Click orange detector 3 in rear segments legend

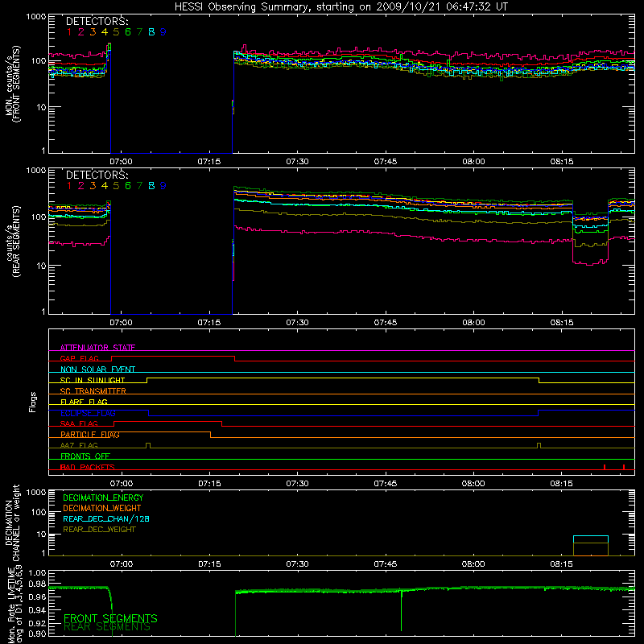click(x=93, y=186)
